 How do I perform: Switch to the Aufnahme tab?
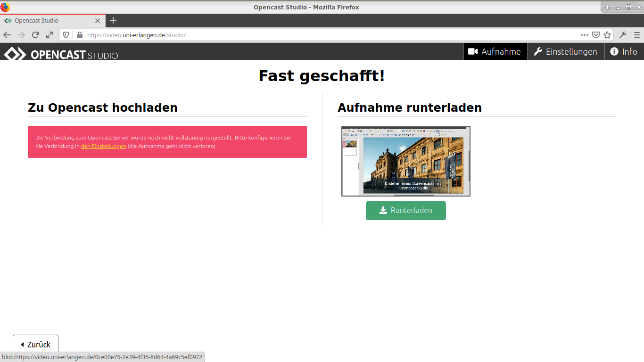tap(495, 51)
